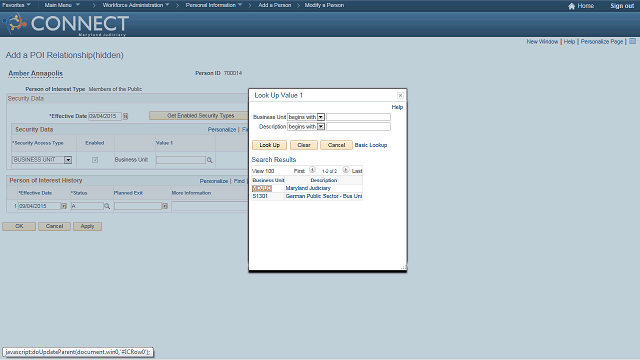This screenshot has width=640, height=360.
Task: Select the German Public Sector result
Action: click(324, 196)
